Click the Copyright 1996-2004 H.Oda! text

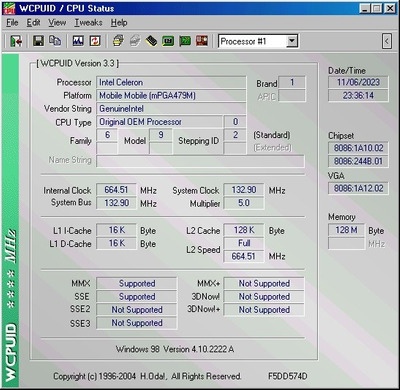(147, 377)
